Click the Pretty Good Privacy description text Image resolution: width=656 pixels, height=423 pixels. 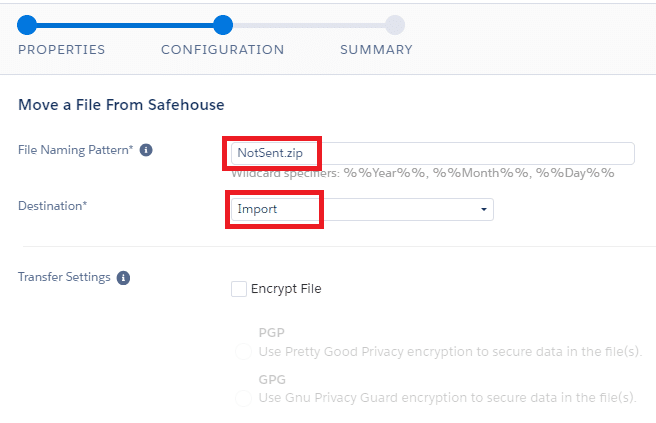[x=450, y=351]
